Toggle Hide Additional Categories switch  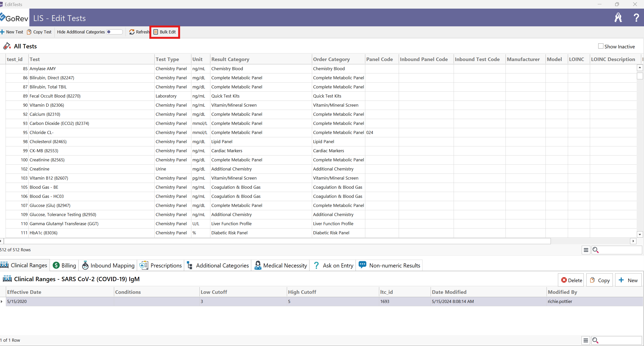point(114,32)
